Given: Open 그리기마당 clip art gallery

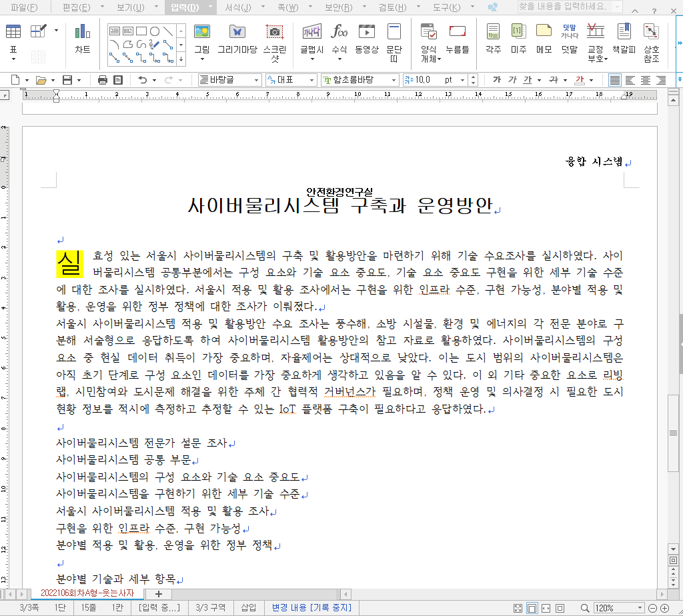Looking at the screenshot, I should click(x=237, y=39).
